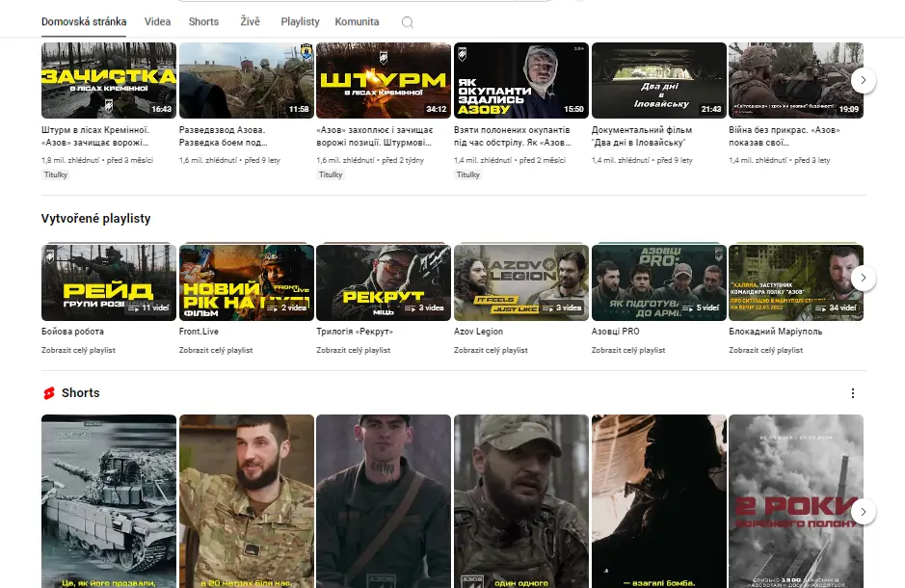Zobrazit celý playlist under Блокадний Маріуполь

tap(765, 350)
